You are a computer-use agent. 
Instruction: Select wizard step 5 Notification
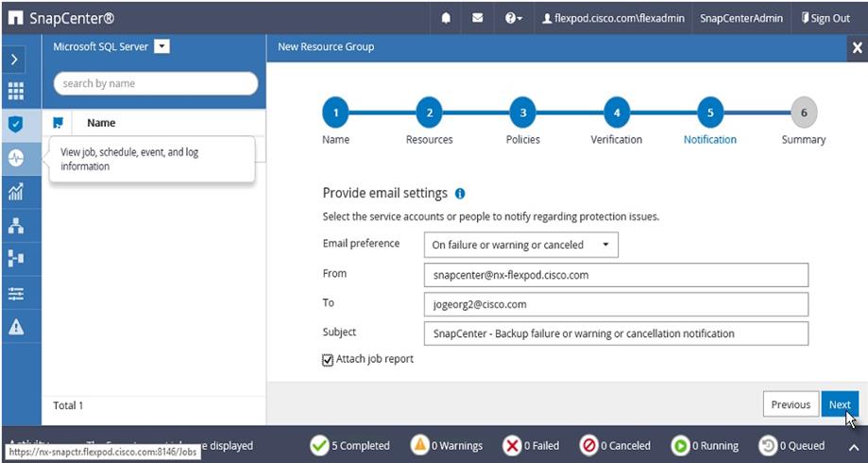(710, 112)
